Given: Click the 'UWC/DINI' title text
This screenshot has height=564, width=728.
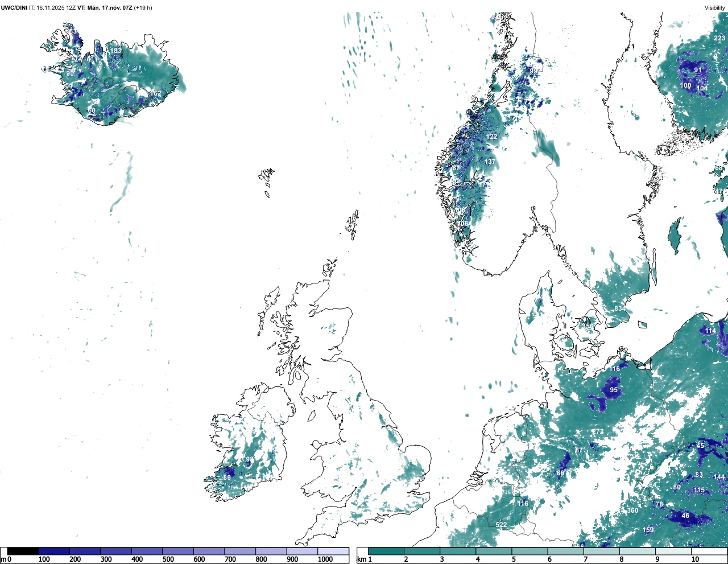Looking at the screenshot, I should point(14,7).
